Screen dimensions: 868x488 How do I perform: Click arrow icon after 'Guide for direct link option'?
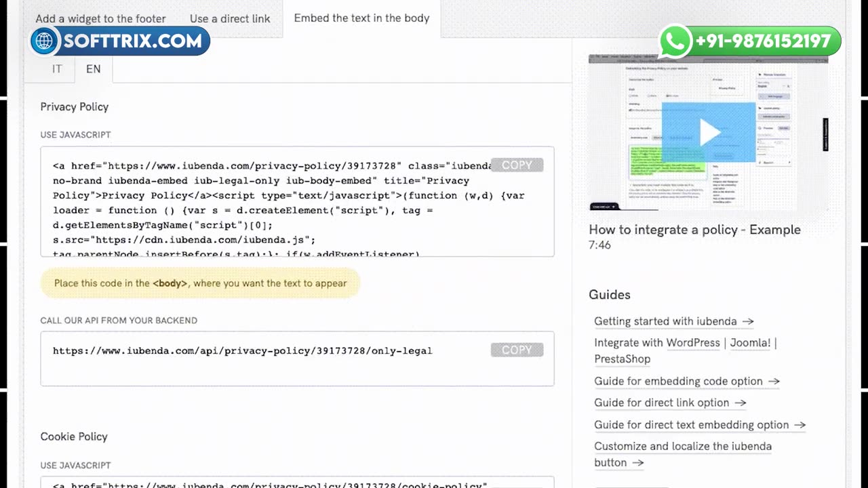pyautogui.click(x=740, y=403)
